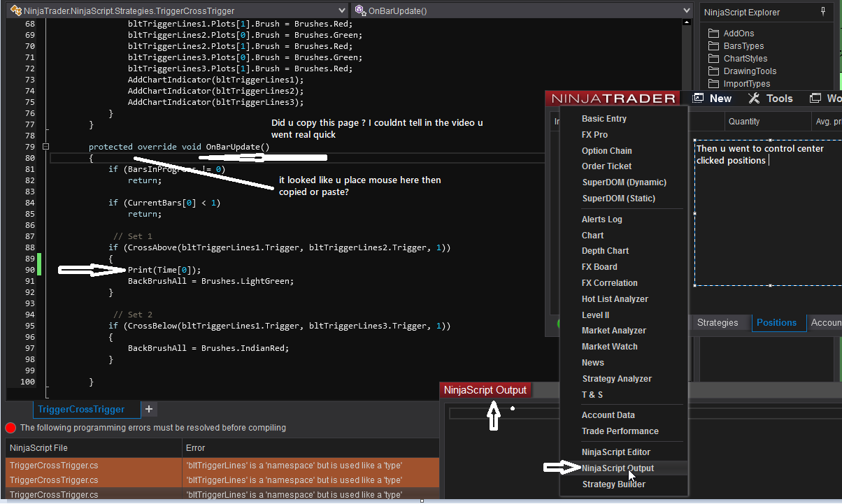Click the editor scrollbar up arrow

coord(687,23)
